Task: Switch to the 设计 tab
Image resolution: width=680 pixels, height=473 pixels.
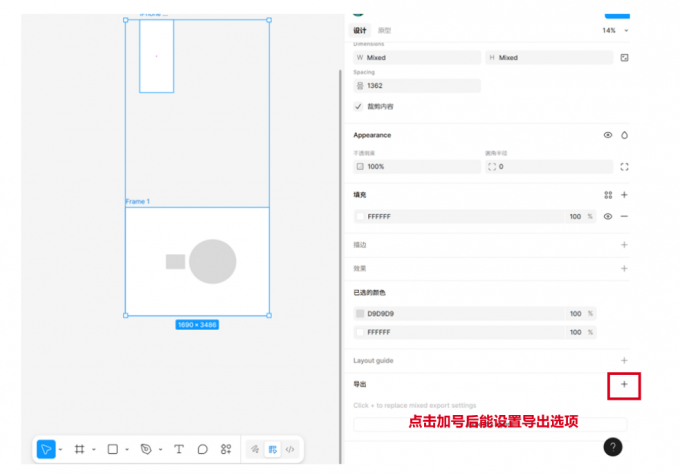Action: [360, 30]
